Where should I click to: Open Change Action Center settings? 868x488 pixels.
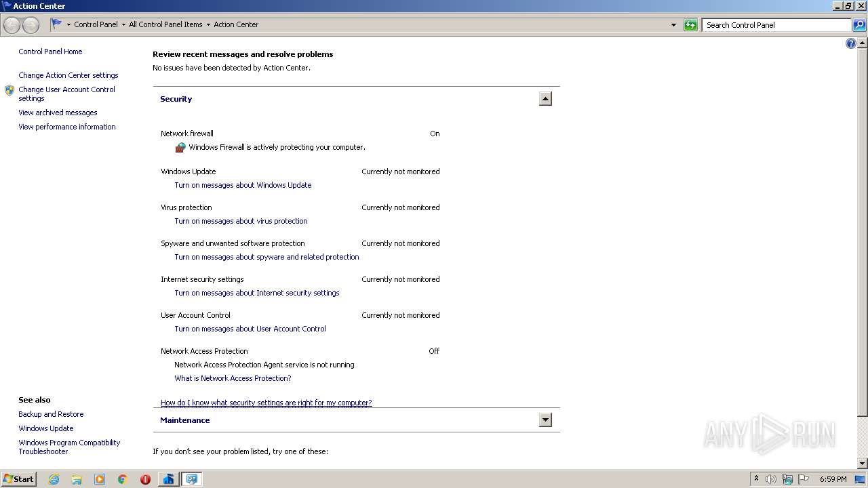68,75
